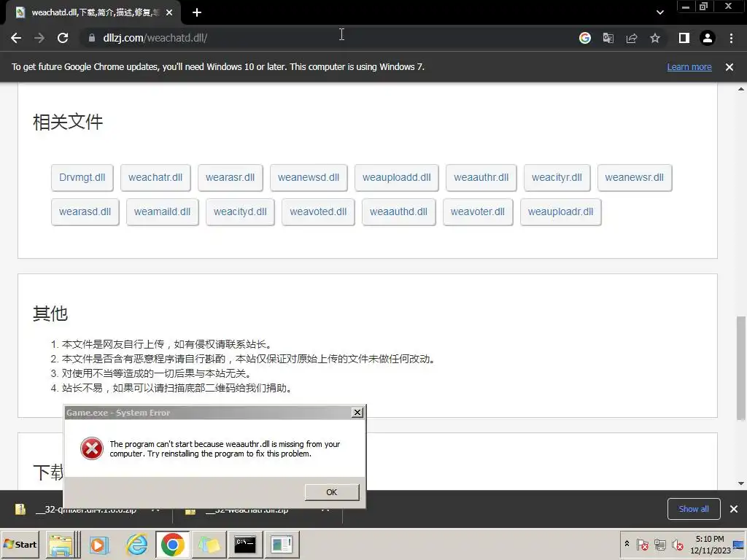Click the browser forward arrow
Image resolution: width=747 pixels, height=560 pixels.
pos(39,38)
